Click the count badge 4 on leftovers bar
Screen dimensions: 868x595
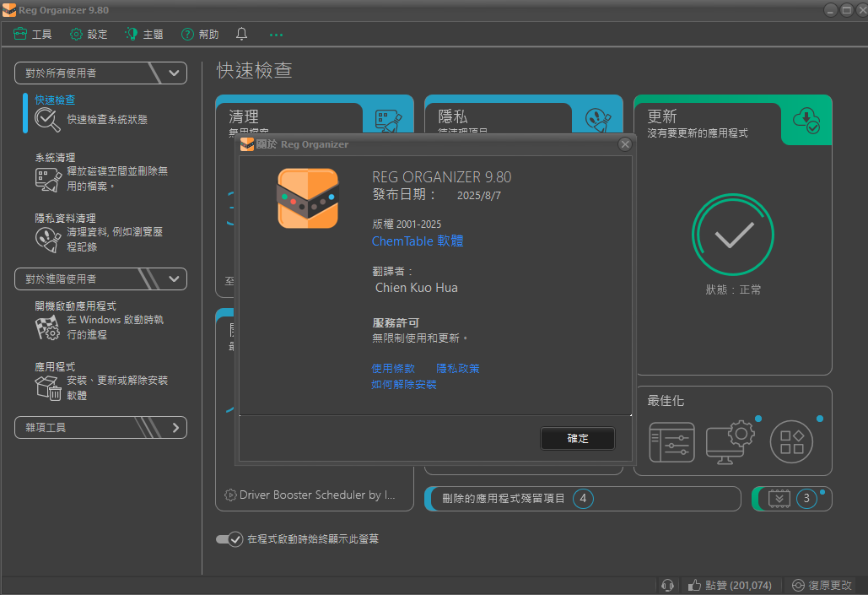[x=583, y=499]
